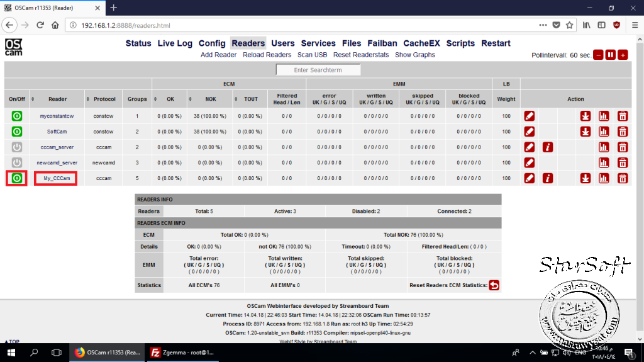Screen dimensions: 644x362
Task: Open statistics chart for newcamd_server
Action: point(604,163)
